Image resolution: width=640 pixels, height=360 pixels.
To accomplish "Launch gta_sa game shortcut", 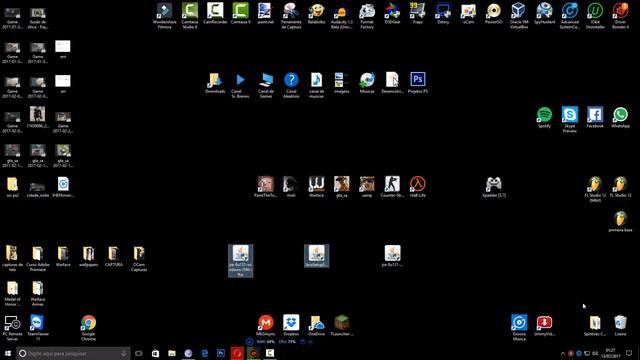I will coord(342,187).
